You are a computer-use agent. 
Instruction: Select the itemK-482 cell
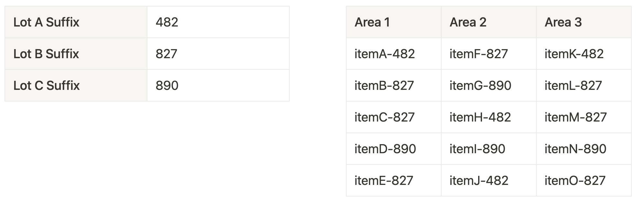coord(584,54)
